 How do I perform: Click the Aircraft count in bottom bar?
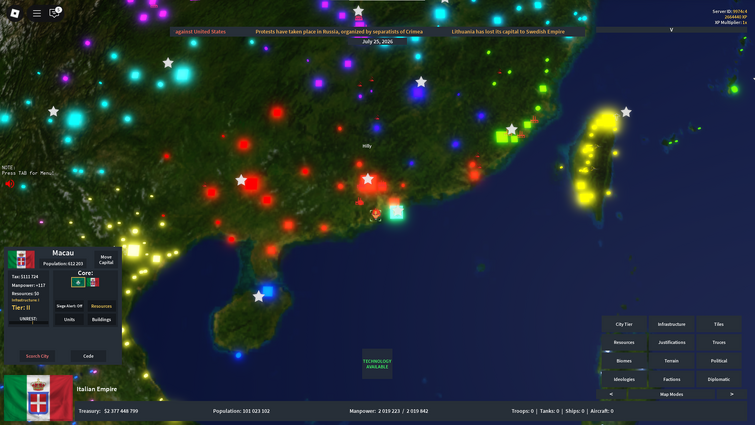[x=602, y=411]
